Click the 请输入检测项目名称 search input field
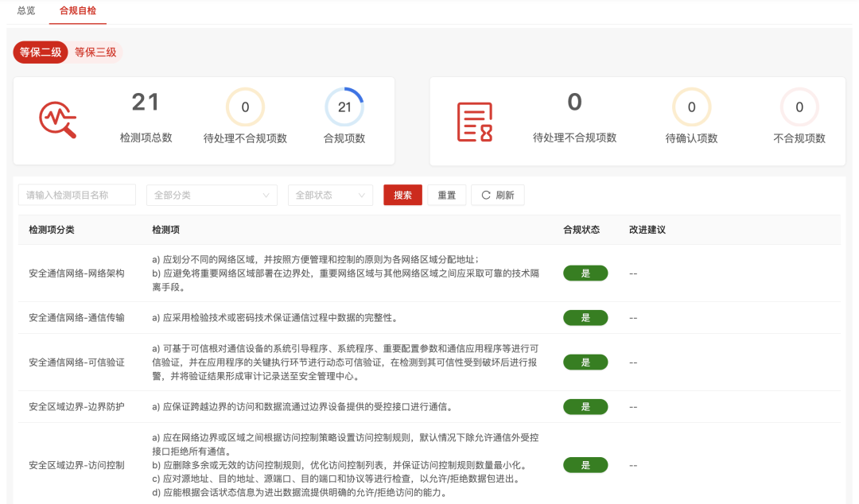The height and width of the screenshot is (504, 859). coord(77,196)
